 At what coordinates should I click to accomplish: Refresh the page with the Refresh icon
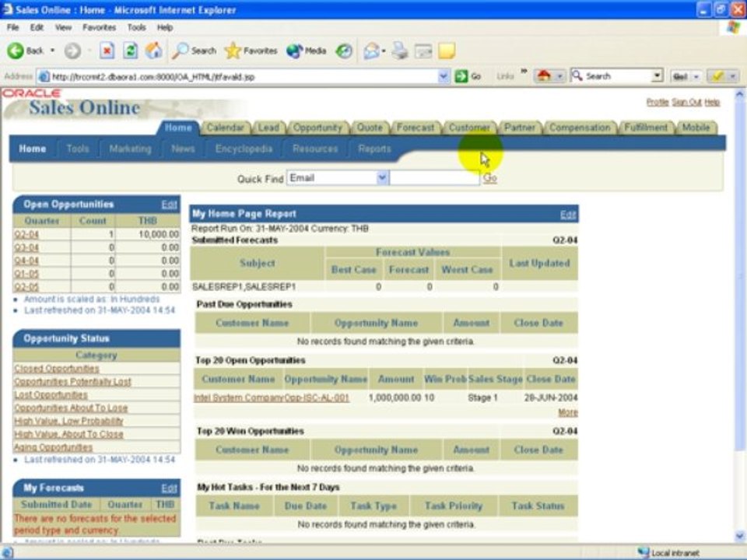point(130,51)
